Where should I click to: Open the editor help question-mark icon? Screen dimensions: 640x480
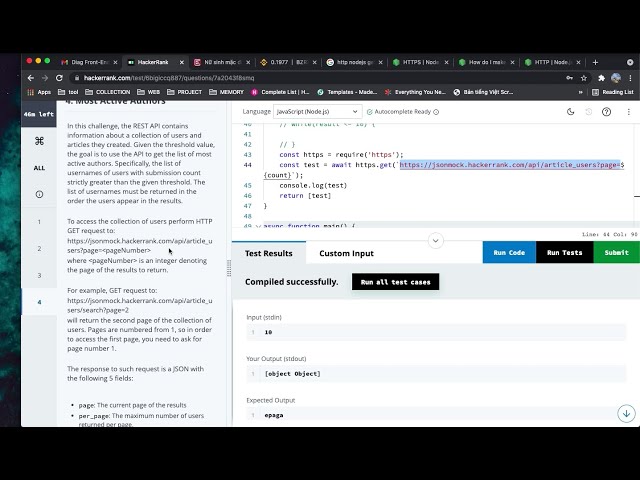[607, 111]
